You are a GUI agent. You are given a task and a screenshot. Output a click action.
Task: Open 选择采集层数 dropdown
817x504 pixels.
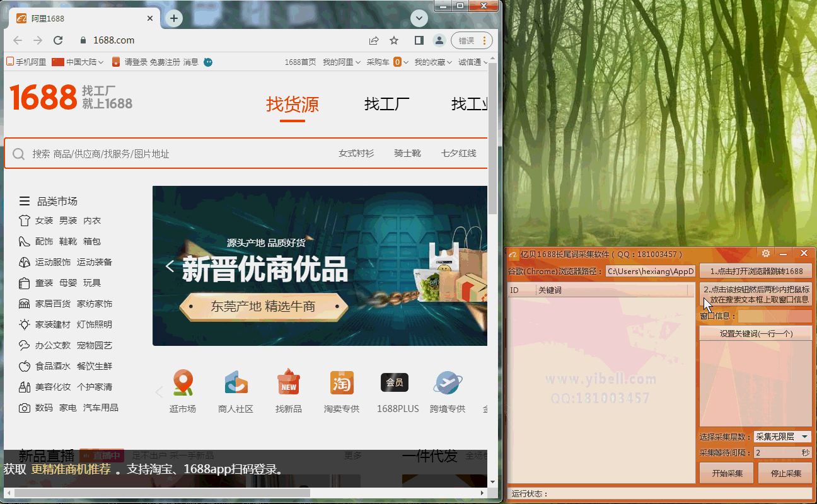pos(782,437)
